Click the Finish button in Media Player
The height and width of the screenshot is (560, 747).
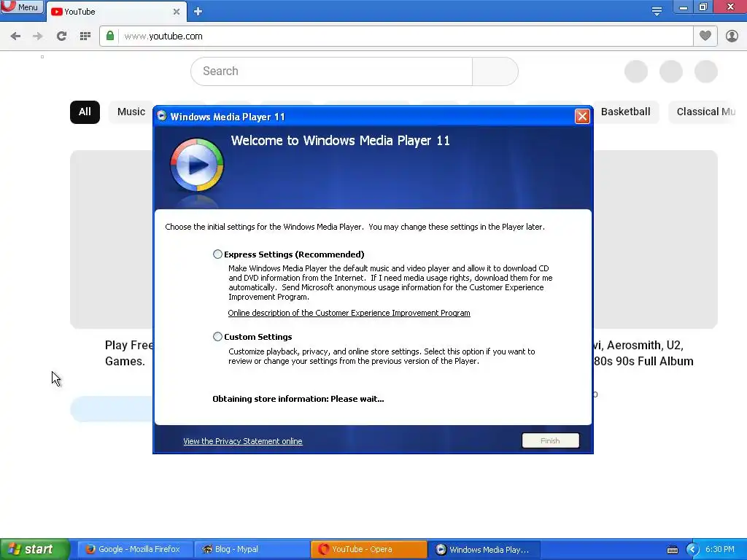550,440
